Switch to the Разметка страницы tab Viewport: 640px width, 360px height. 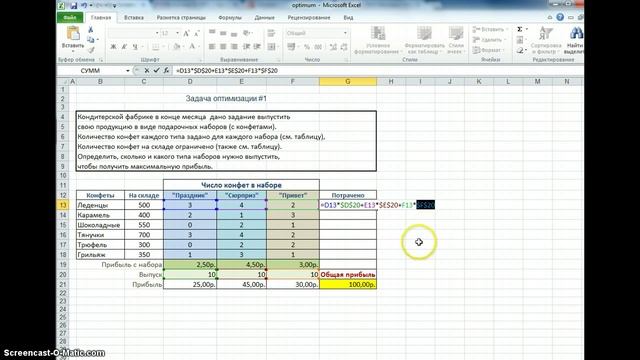181,18
